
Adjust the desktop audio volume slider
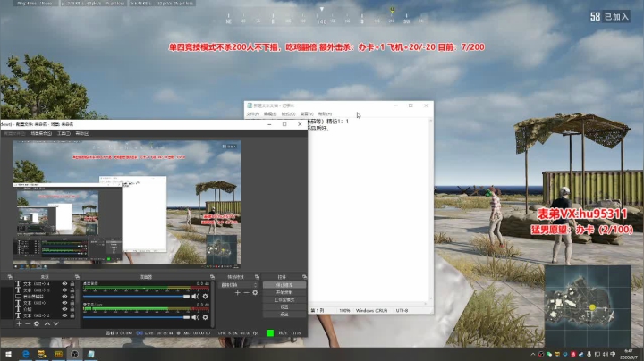[136, 296]
